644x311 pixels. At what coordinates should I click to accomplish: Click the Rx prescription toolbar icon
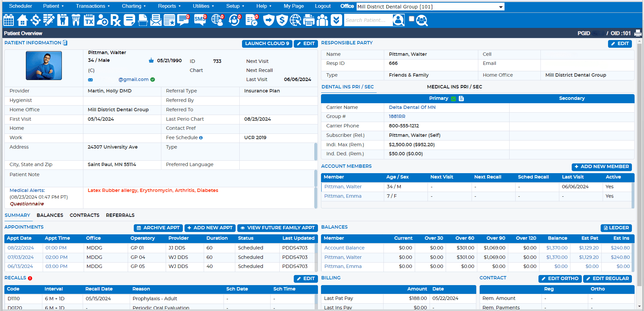coord(116,20)
